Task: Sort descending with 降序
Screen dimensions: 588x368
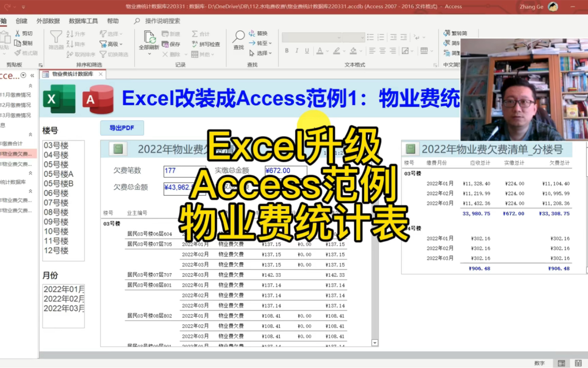Action: tap(76, 44)
